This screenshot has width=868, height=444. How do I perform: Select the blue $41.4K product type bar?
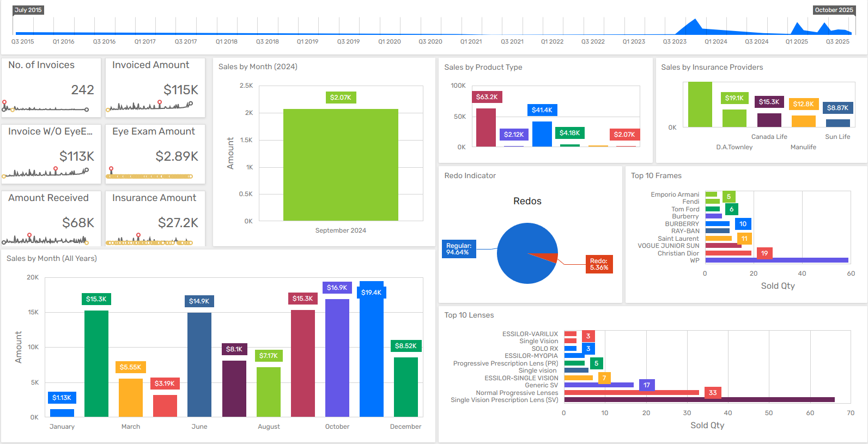pyautogui.click(x=542, y=134)
